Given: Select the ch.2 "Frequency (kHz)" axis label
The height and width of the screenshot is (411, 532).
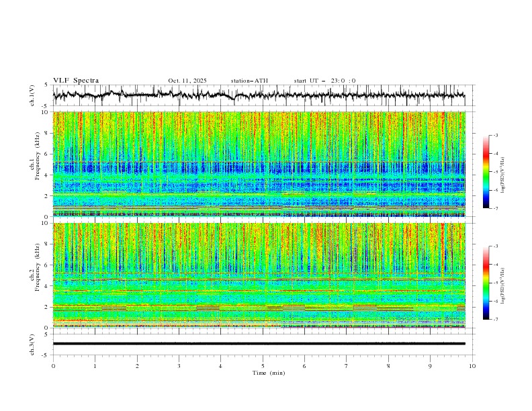Looking at the screenshot, I should pos(38,267).
